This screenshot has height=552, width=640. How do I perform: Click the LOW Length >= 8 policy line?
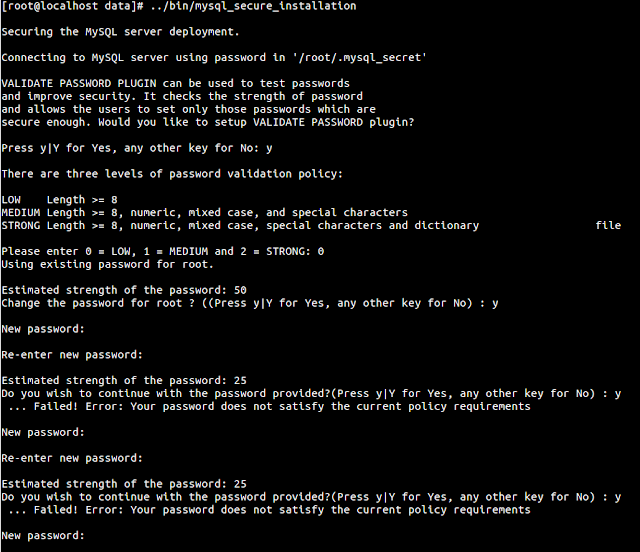tap(60, 200)
